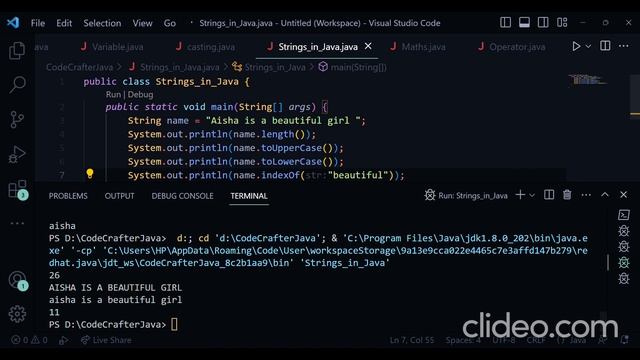Open editor More Actions menu
This screenshot has width=640, height=360.
tap(624, 46)
